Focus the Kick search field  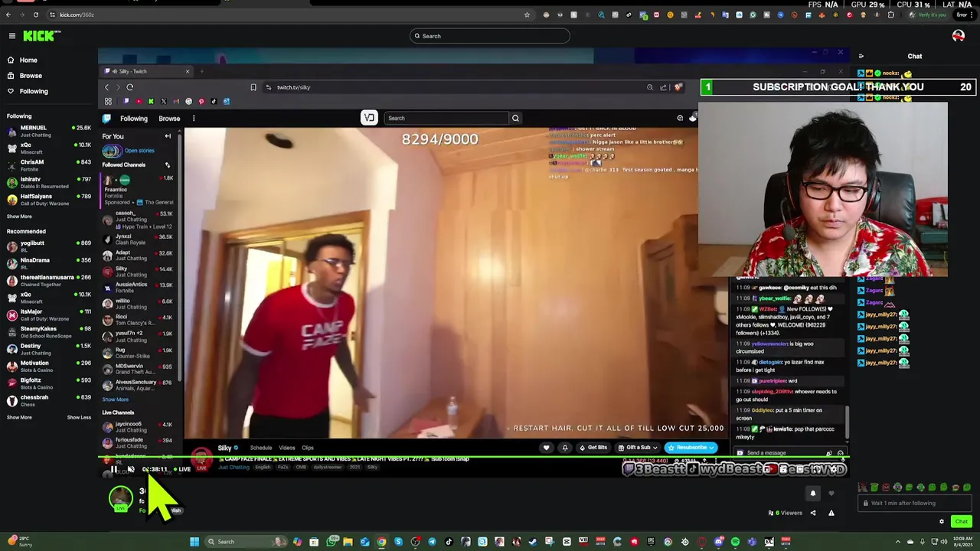tap(490, 36)
